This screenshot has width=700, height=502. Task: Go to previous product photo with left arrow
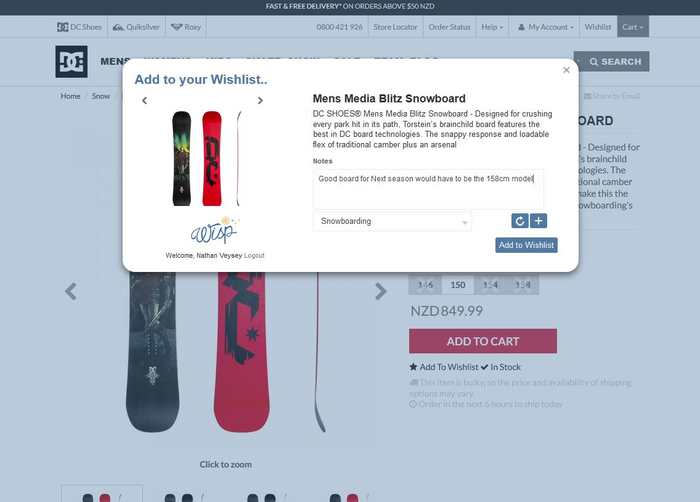[71, 291]
